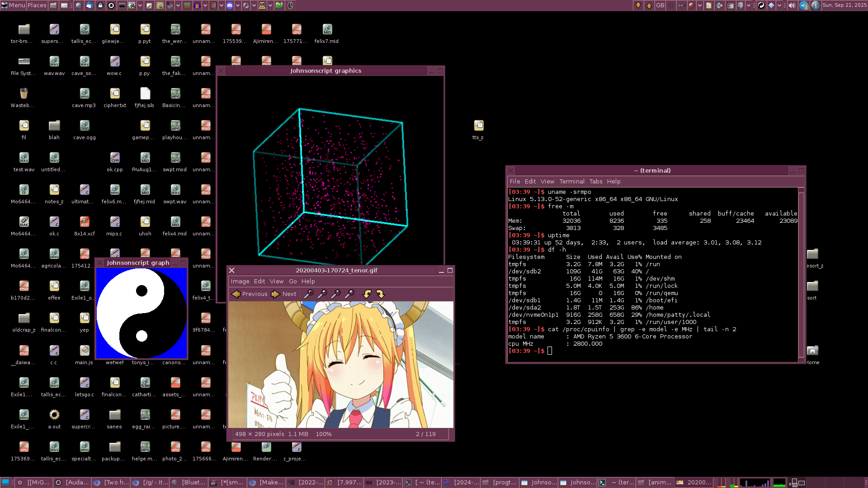Click the volume speaker icon in tray
The width and height of the screenshot is (868, 488).
(x=792, y=5)
